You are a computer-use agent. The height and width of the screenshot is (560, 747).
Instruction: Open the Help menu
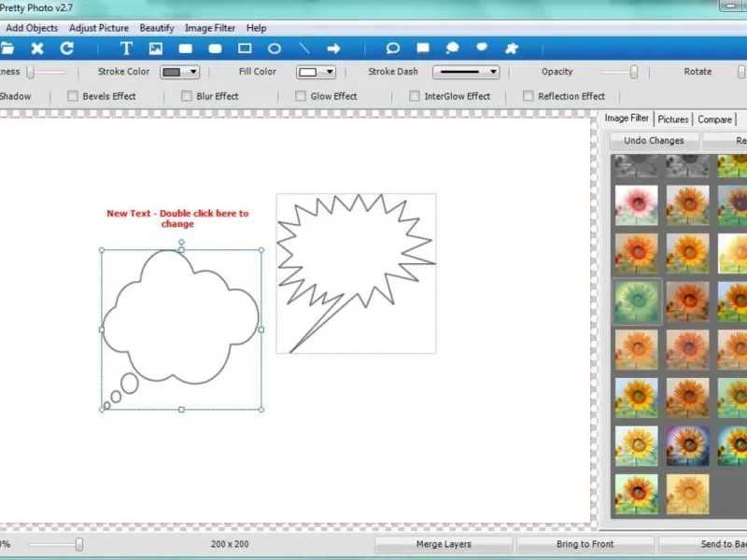(x=256, y=28)
